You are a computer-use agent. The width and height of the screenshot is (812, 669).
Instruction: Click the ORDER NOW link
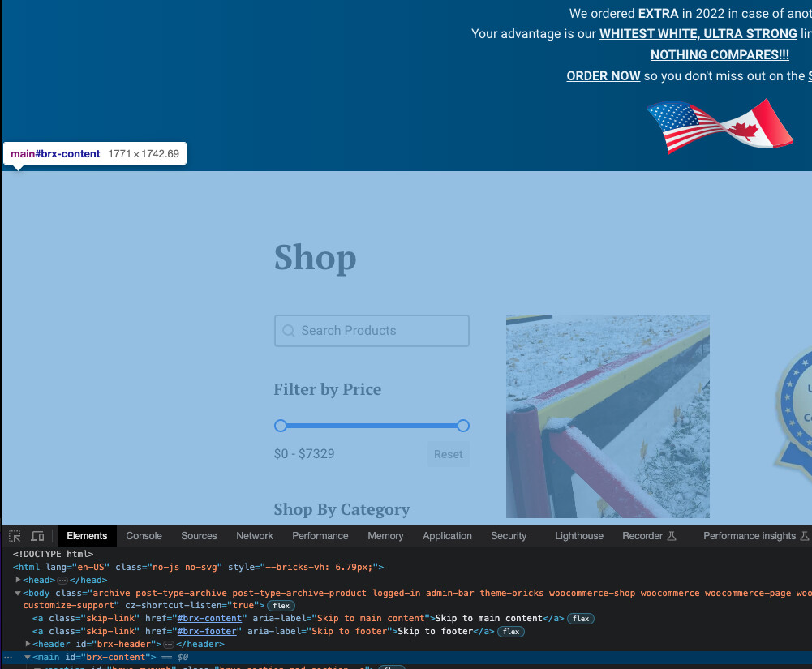[x=603, y=76]
